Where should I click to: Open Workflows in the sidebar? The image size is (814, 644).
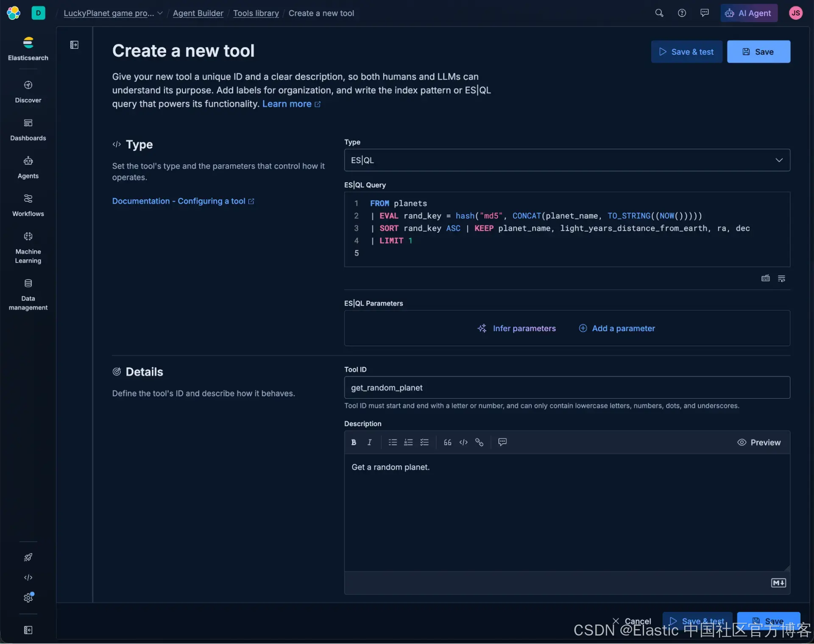(28, 205)
